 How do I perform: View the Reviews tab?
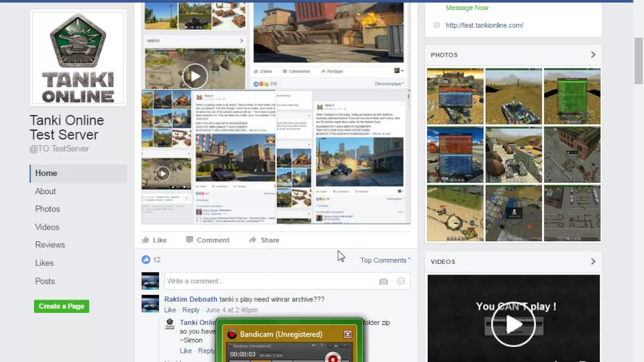click(50, 245)
